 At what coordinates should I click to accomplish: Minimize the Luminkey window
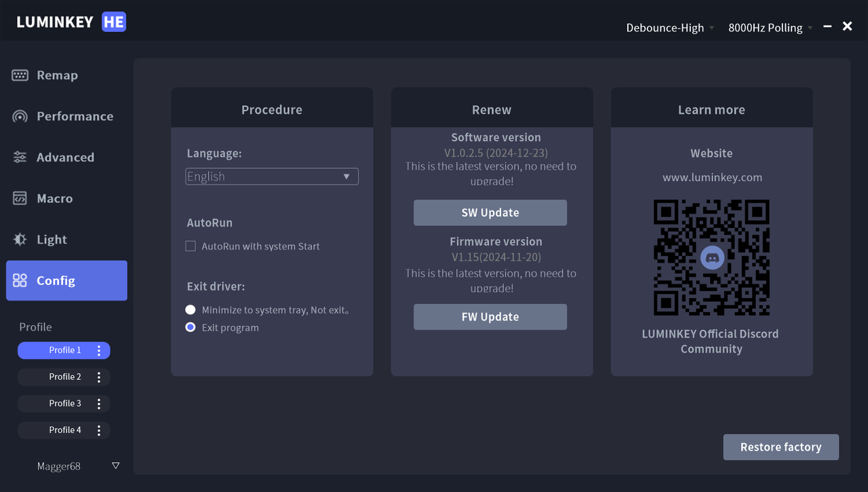827,26
